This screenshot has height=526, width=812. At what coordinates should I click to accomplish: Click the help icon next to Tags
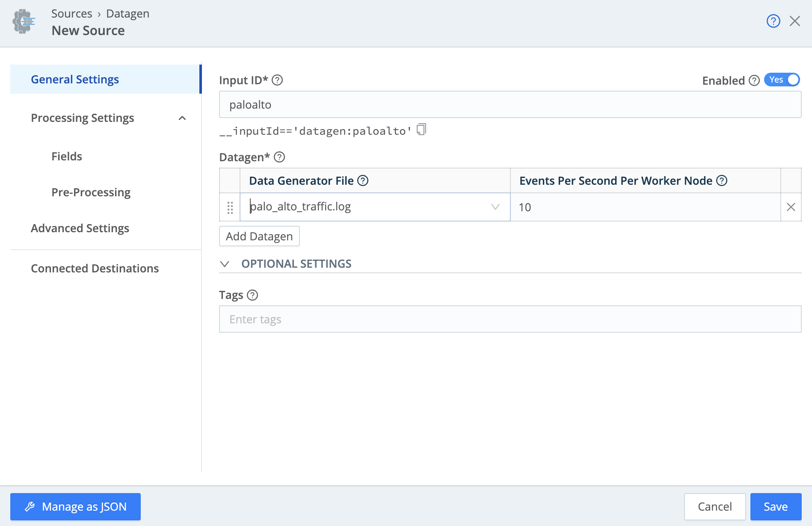pos(252,296)
